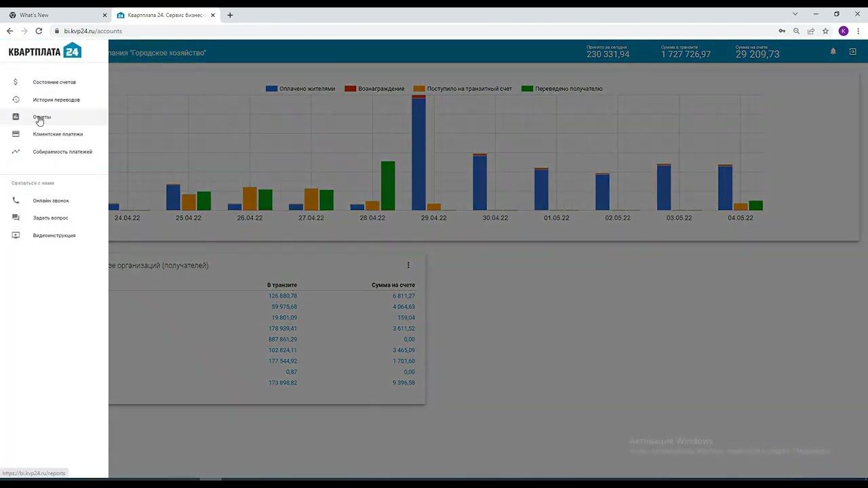The width and height of the screenshot is (868, 488).
Task: Open the browser zoom magnifier icon
Action: point(796,31)
